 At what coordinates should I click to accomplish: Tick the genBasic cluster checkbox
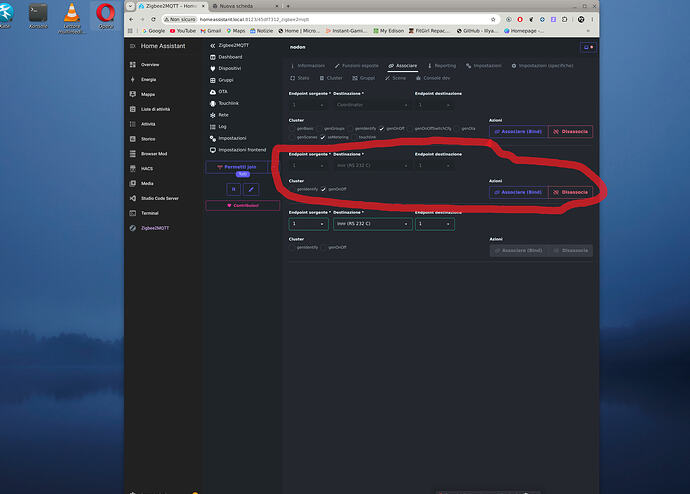click(292, 129)
